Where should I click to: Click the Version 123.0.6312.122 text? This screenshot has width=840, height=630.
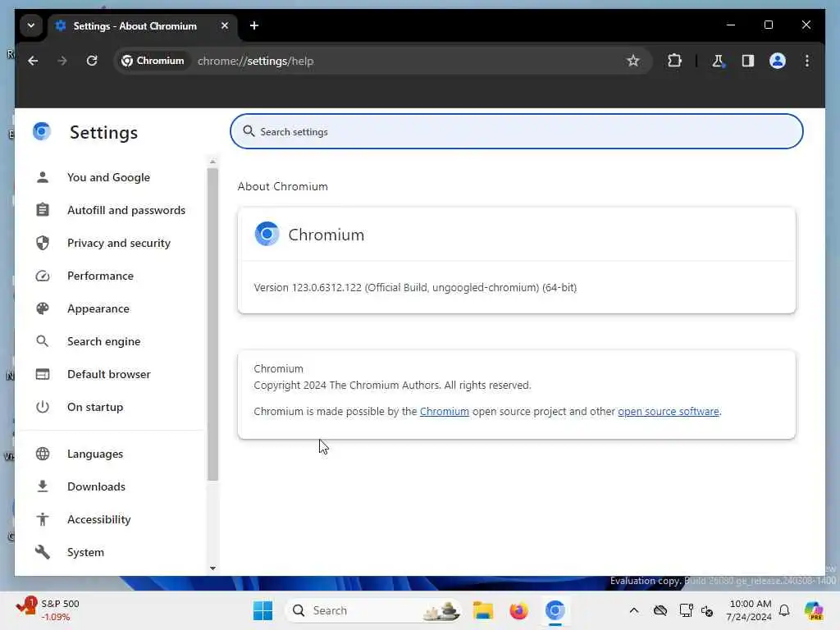coord(415,288)
